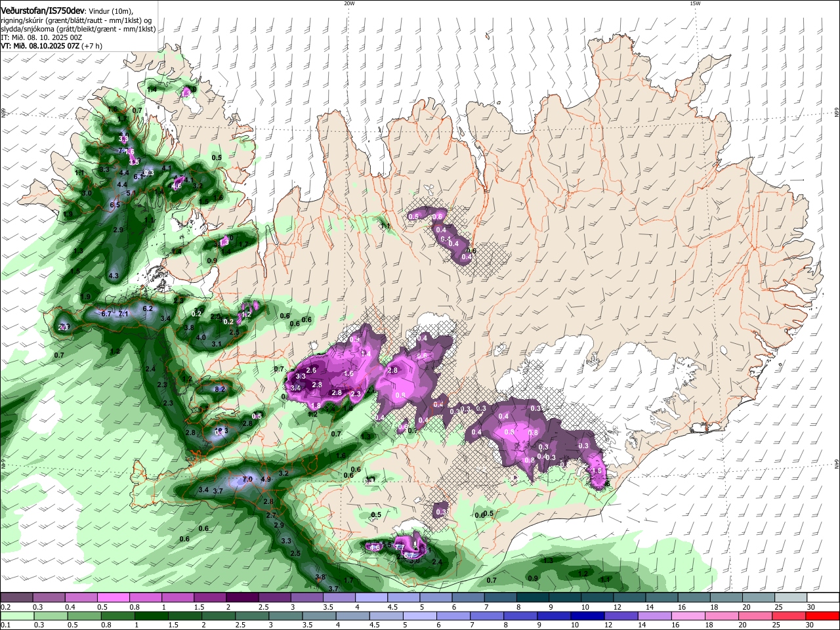Click the '0.1' label under rain legend row
Image resolution: width=840 pixels, height=630 pixels.
click(x=5, y=625)
